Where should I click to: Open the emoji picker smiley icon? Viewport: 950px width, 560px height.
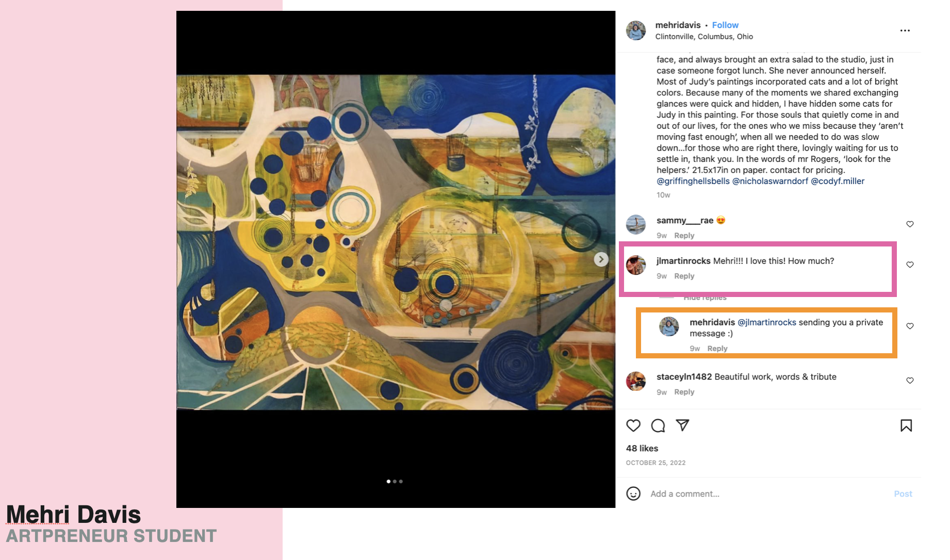633,493
